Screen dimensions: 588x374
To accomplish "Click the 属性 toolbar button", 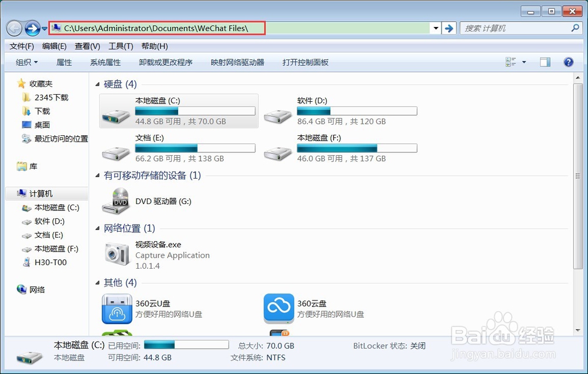I will (64, 62).
